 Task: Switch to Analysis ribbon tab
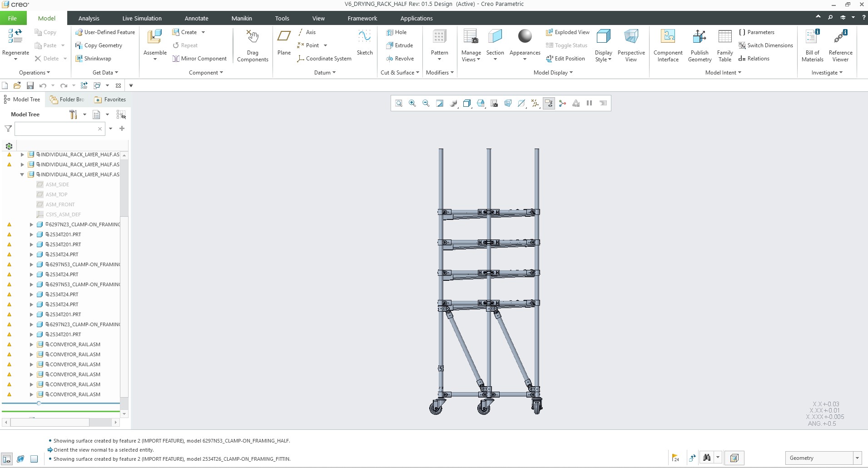coord(89,18)
